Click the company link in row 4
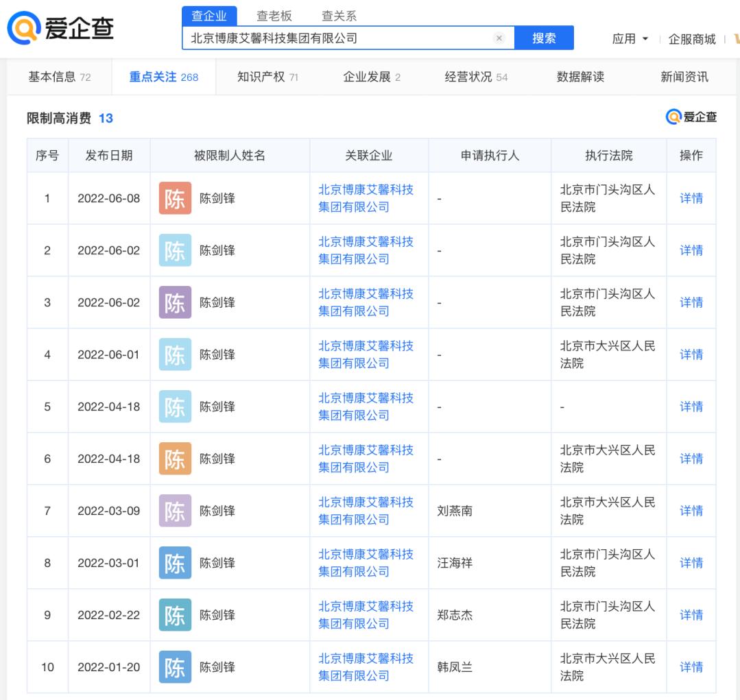The width and height of the screenshot is (740, 700). (x=367, y=354)
